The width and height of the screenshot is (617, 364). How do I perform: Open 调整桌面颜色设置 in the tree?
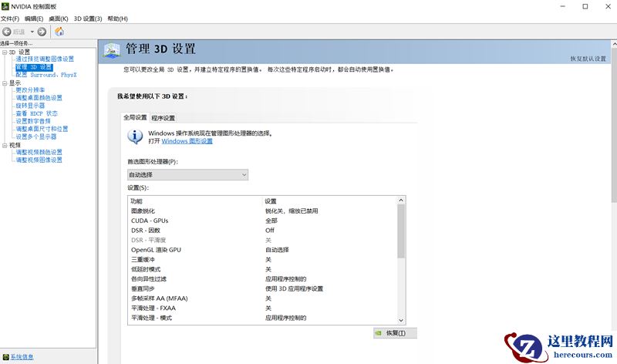(39, 98)
